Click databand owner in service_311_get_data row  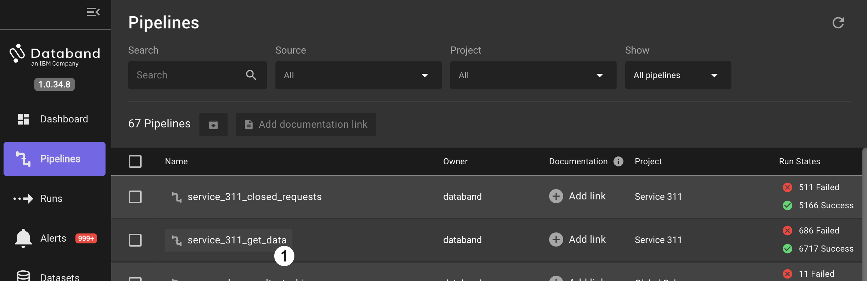pos(462,240)
